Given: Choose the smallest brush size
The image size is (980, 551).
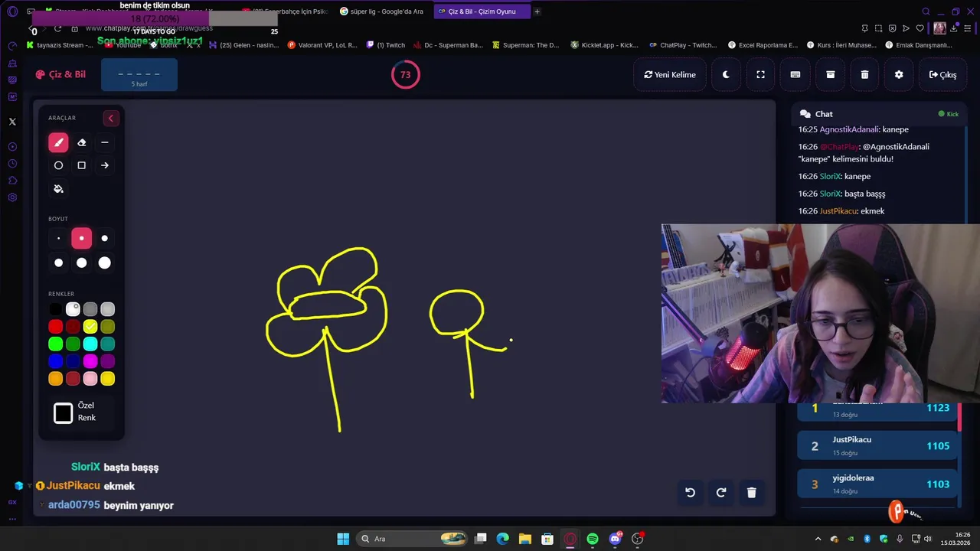Looking at the screenshot, I should click(x=58, y=239).
